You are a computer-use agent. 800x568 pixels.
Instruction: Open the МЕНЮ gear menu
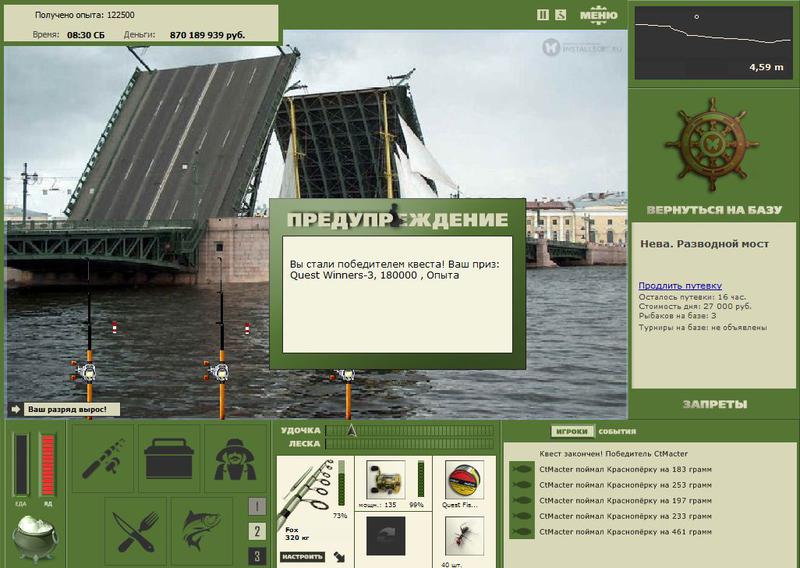(598, 15)
